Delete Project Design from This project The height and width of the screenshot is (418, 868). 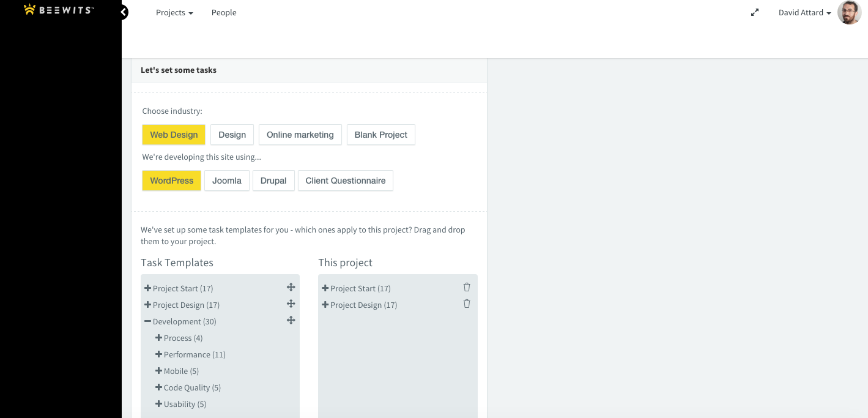(x=467, y=304)
